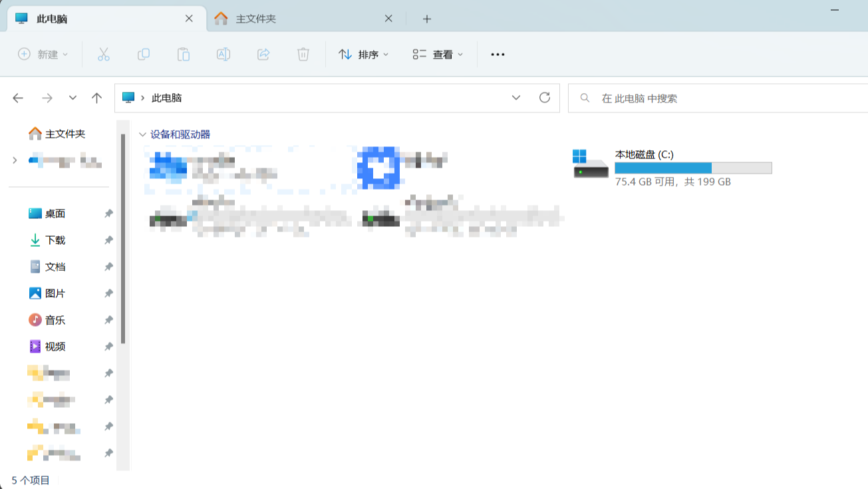Switch to the 此电脑 tab

(106, 19)
